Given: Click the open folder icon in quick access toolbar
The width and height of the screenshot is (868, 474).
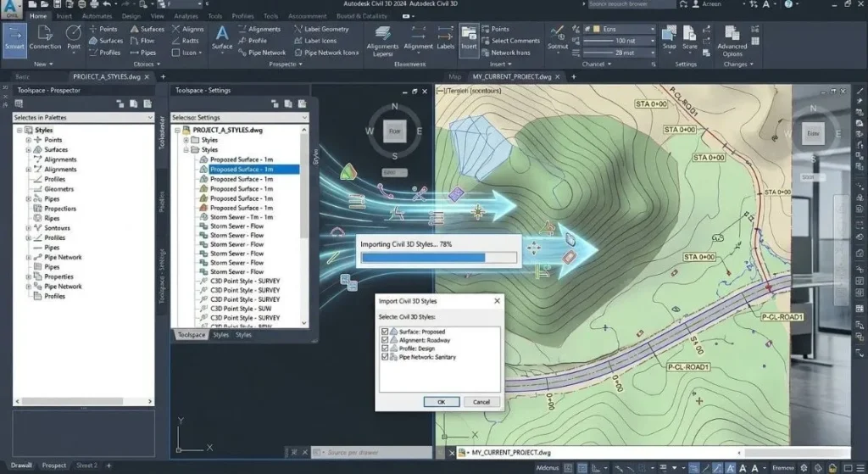Looking at the screenshot, I should 46,4.
